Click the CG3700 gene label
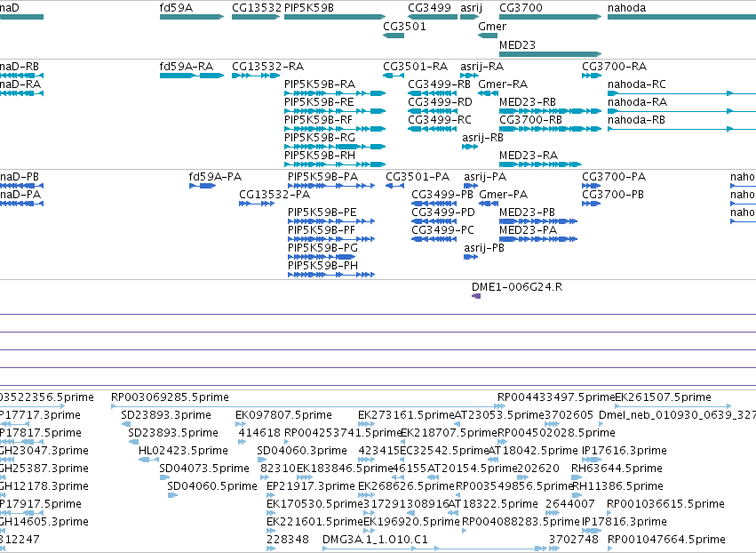This screenshot has width=756, height=553. (521, 8)
